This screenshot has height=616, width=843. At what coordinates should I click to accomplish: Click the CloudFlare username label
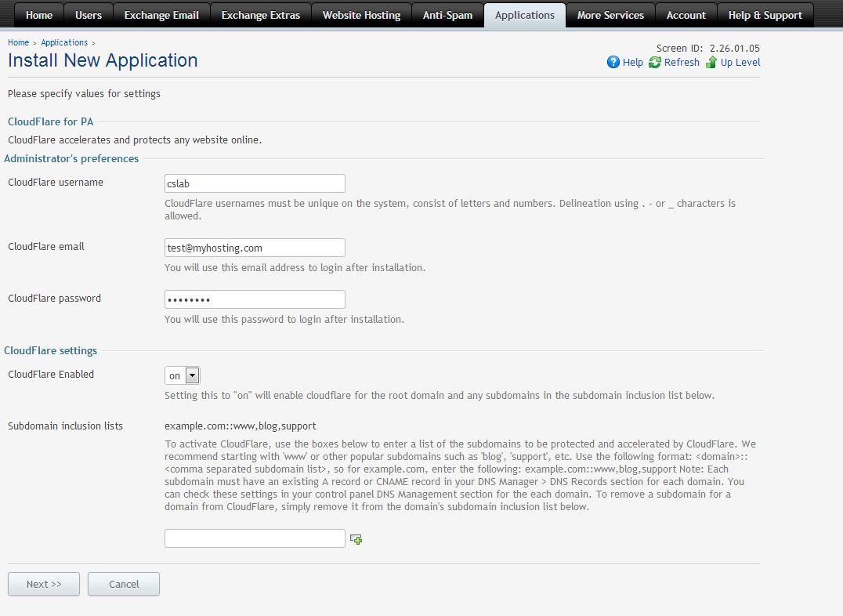tap(56, 183)
